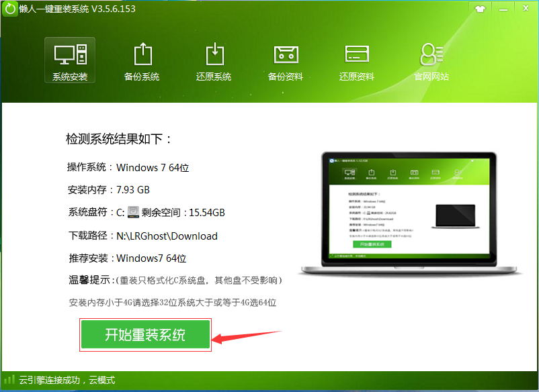Open 备份资料 via its card icon
The height and width of the screenshot is (392, 539).
[285, 54]
